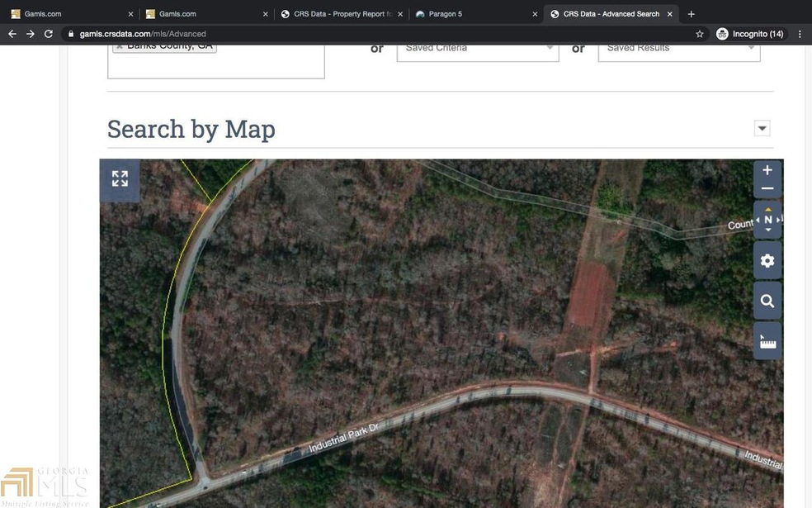The image size is (812, 508).
Task: Open map settings gear
Action: coord(767,261)
